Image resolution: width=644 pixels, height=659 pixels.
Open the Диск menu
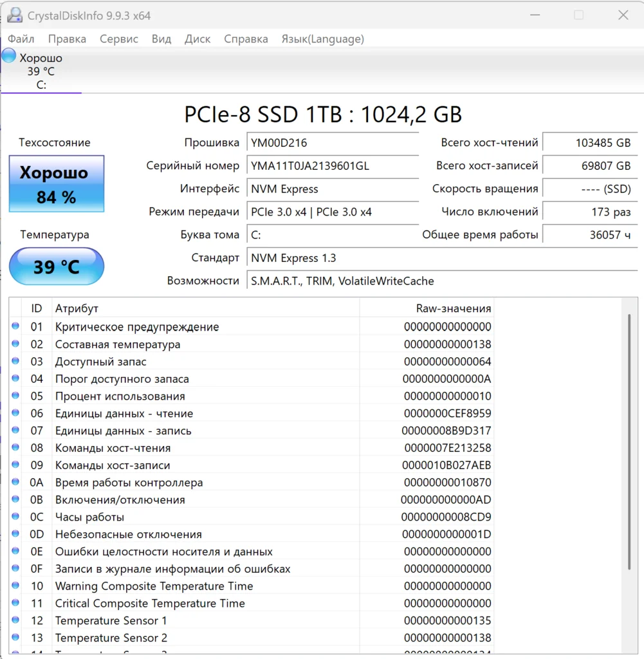pyautogui.click(x=198, y=39)
